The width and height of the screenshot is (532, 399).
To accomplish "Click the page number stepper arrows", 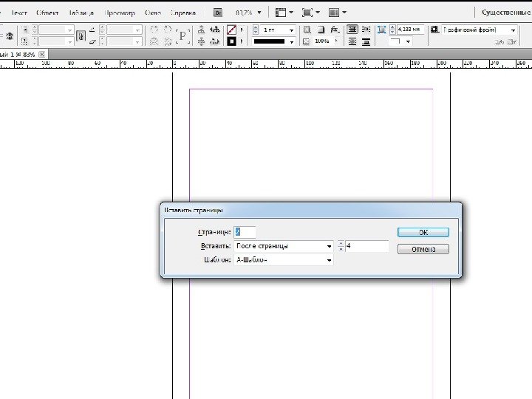I will pyautogui.click(x=341, y=246).
